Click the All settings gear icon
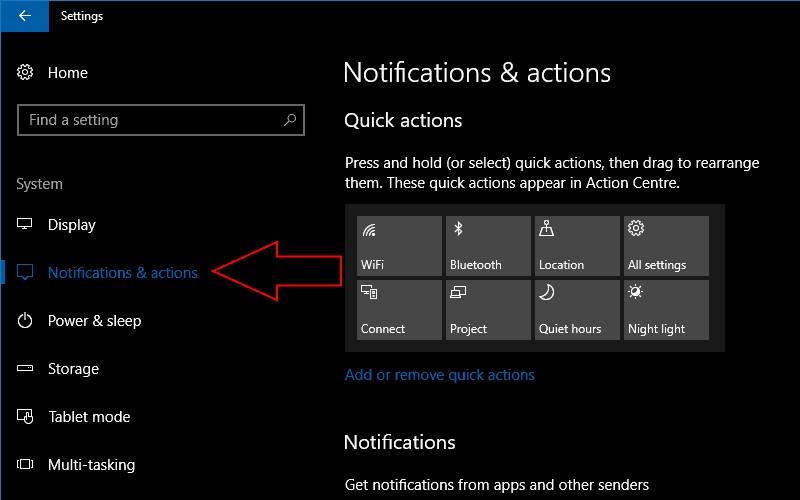Image resolution: width=800 pixels, height=500 pixels. click(x=636, y=228)
